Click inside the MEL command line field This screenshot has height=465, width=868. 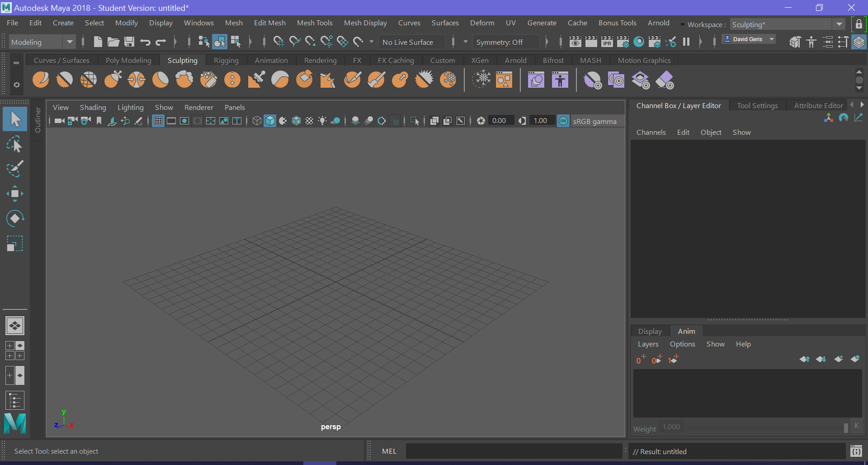pyautogui.click(x=513, y=451)
